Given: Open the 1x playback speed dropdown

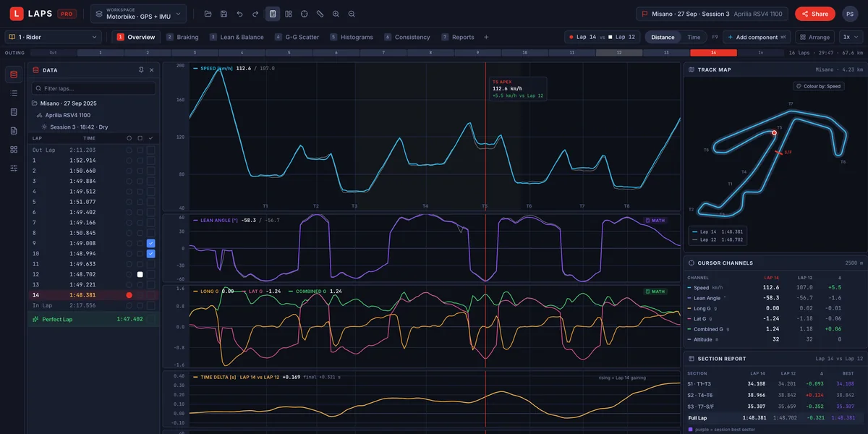Looking at the screenshot, I should [850, 37].
